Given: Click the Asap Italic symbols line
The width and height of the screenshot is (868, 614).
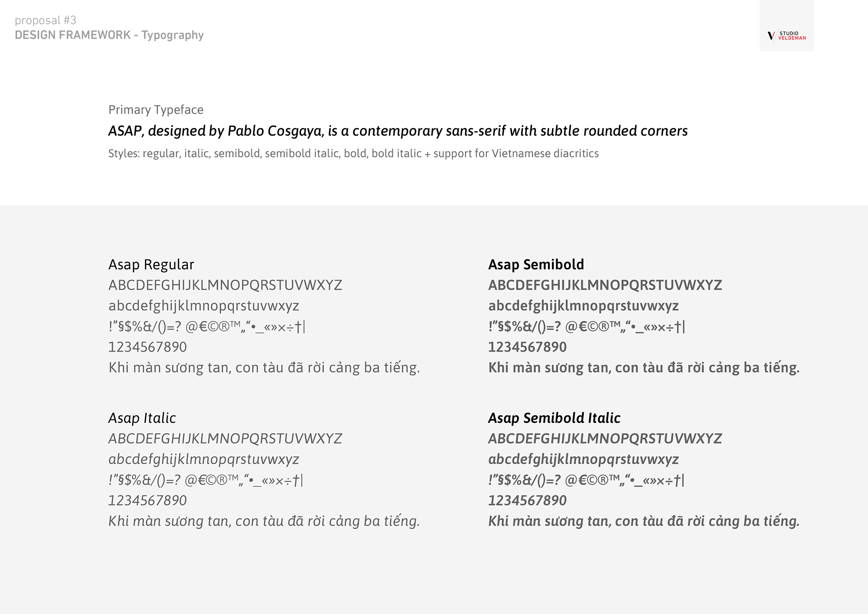Looking at the screenshot, I should tap(206, 480).
